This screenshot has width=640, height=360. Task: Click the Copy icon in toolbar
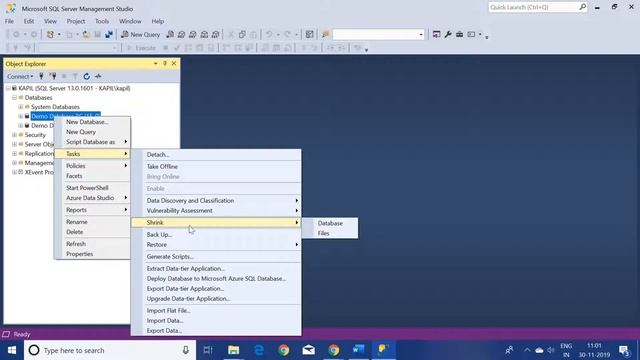point(242,35)
